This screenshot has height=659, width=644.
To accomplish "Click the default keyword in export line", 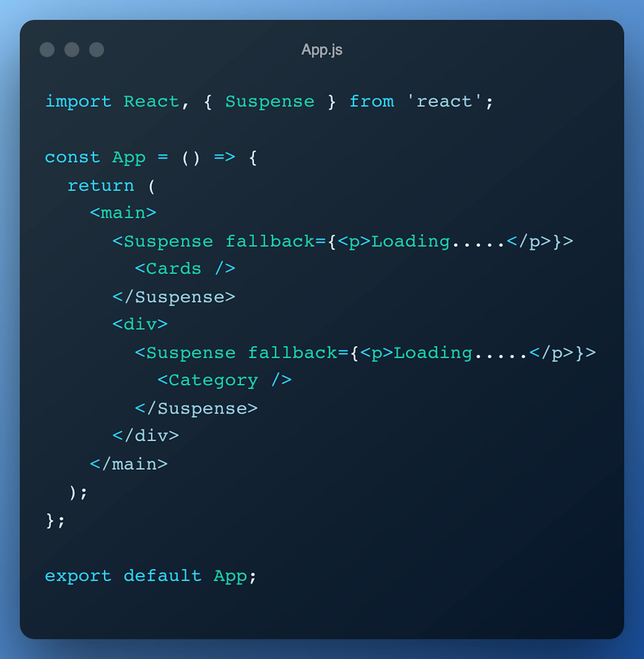I will click(162, 576).
